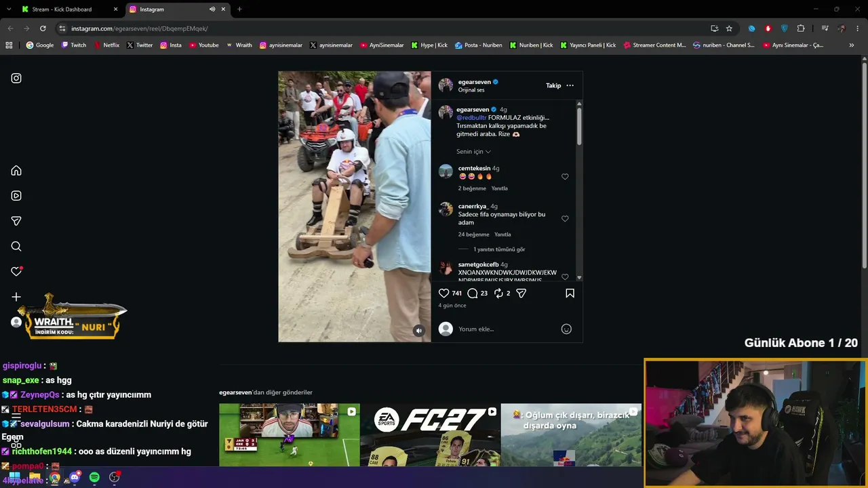The height and width of the screenshot is (488, 868).
Task: Open the reel's comment icon
Action: 473,293
